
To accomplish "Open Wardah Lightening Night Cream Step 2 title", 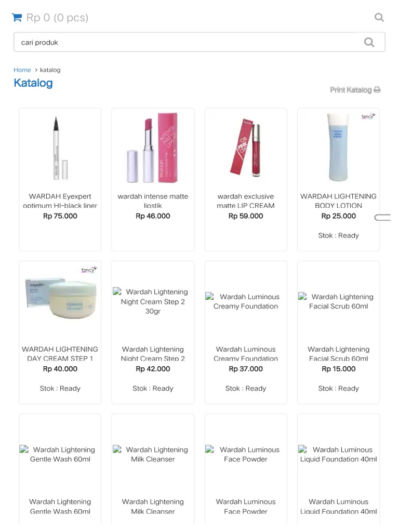I will [x=153, y=354].
